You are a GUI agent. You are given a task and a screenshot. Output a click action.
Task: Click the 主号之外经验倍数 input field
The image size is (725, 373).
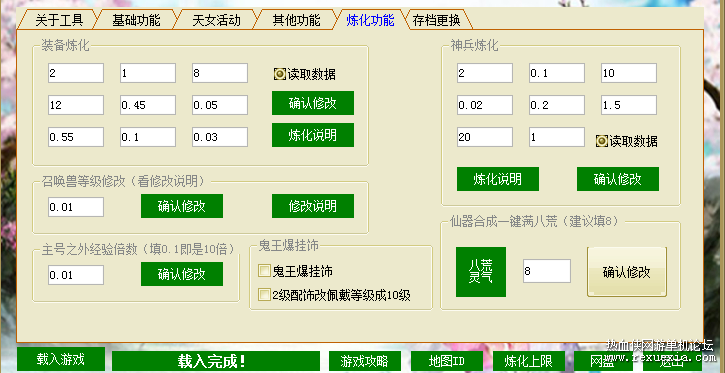(x=76, y=275)
